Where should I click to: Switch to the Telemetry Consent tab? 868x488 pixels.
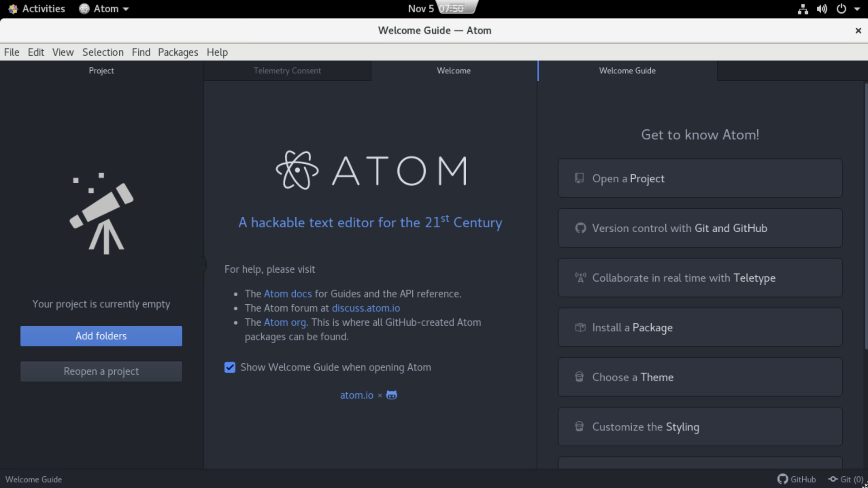click(x=287, y=71)
